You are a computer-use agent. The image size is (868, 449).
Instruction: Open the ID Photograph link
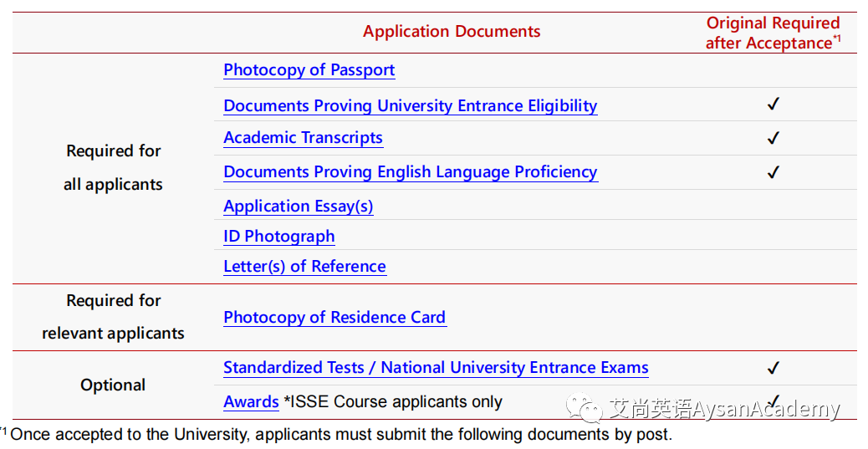tap(279, 237)
